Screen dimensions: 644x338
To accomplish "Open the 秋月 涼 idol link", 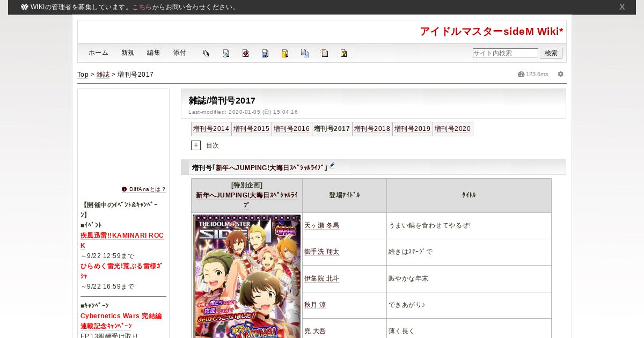I will coord(315,305).
